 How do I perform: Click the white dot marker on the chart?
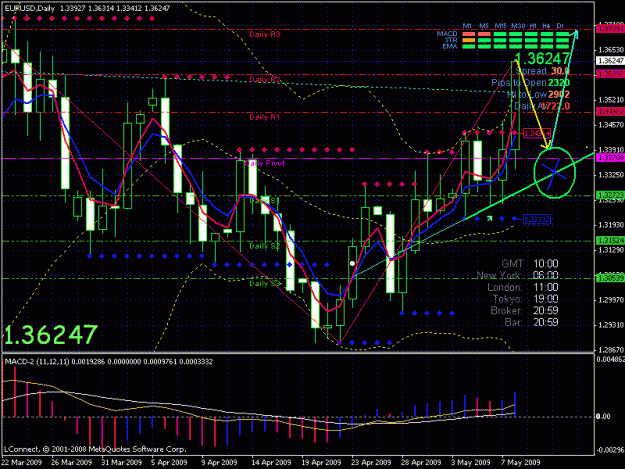352,263
